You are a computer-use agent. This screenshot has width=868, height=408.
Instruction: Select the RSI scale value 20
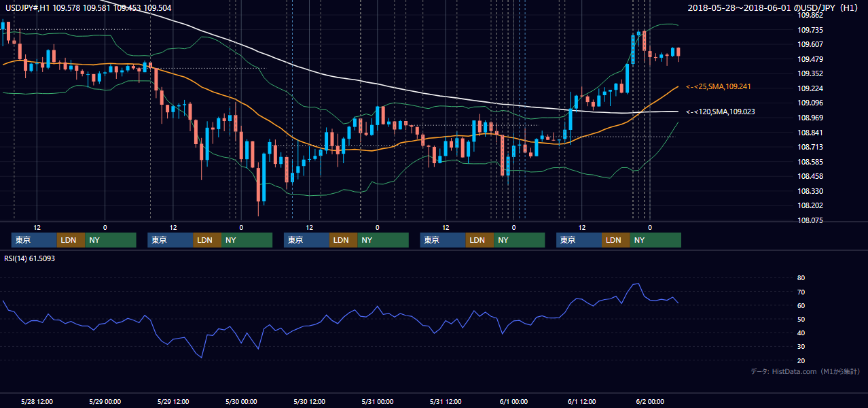(801, 360)
